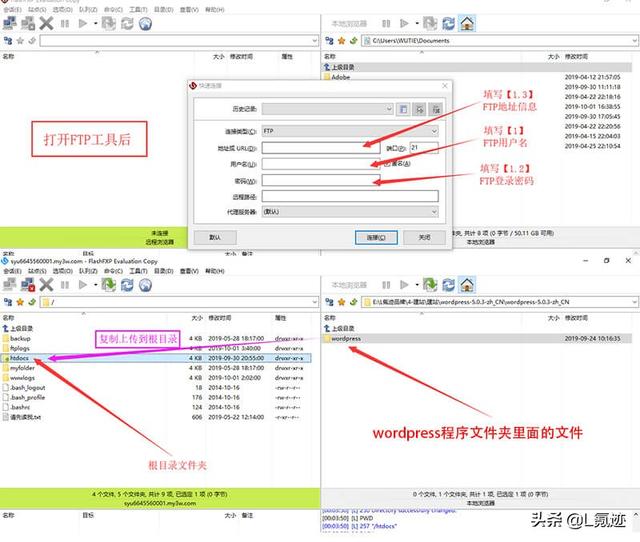The height and width of the screenshot is (542, 640).
Task: Select the ftplogs folder row
Action: pyautogui.click(x=156, y=348)
